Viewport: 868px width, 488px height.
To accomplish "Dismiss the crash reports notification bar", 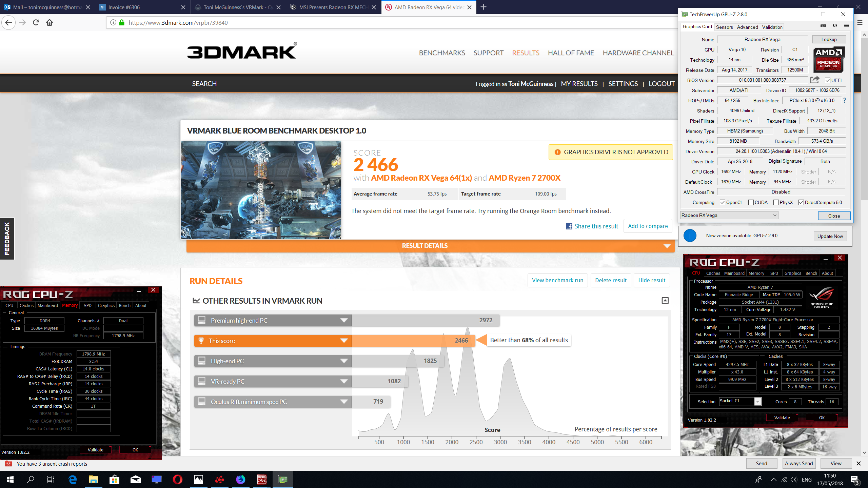I will point(859,464).
